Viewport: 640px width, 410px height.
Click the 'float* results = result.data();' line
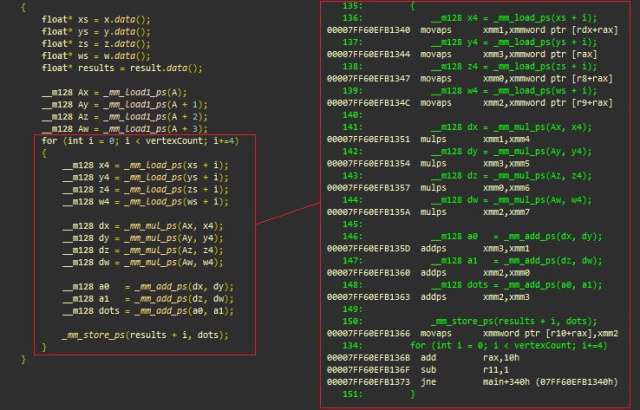click(122, 68)
